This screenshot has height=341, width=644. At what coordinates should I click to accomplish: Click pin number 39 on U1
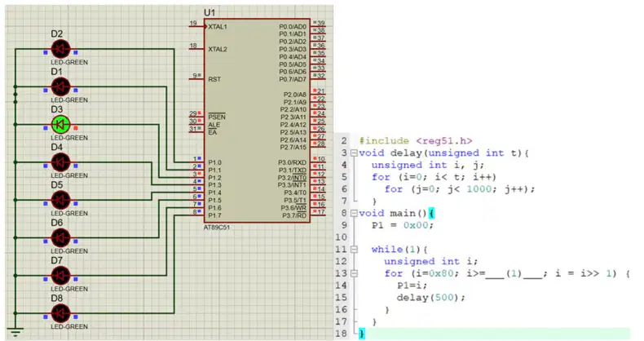point(320,23)
